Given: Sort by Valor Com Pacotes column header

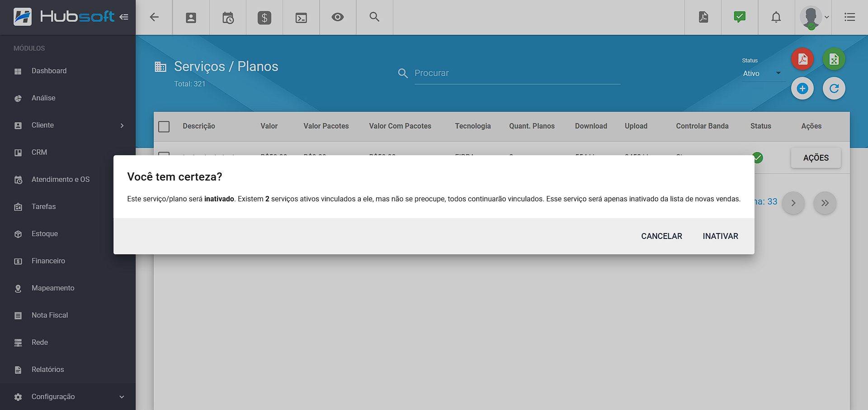Looking at the screenshot, I should [400, 126].
